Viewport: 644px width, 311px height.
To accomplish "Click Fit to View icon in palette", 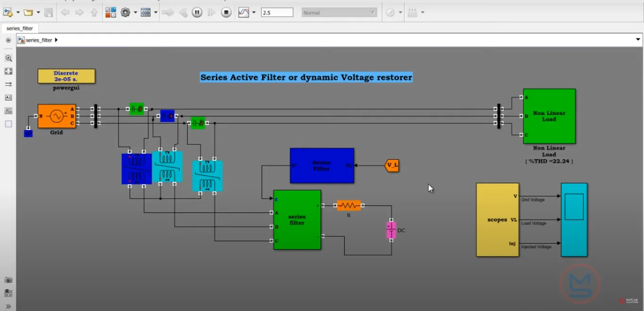I will [x=8, y=71].
